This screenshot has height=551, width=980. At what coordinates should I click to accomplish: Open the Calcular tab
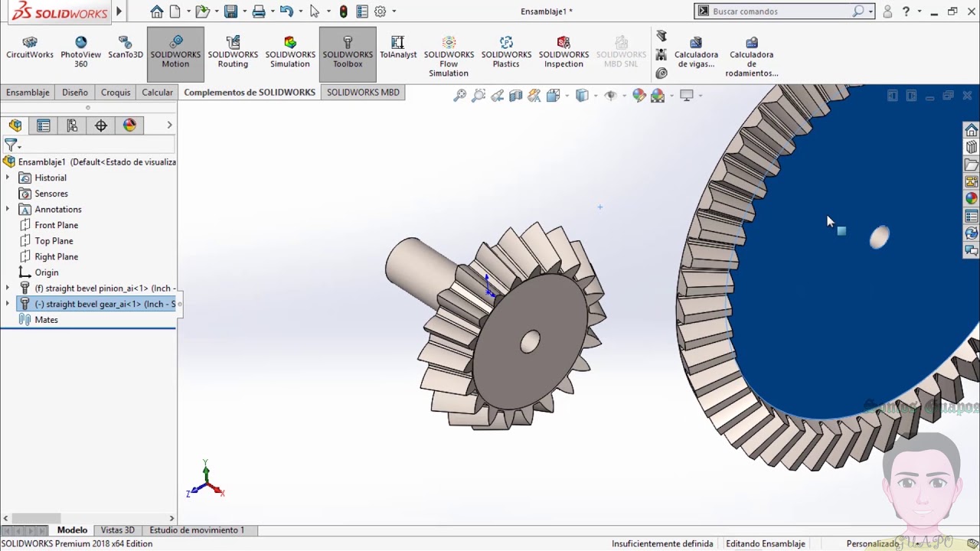tap(157, 92)
